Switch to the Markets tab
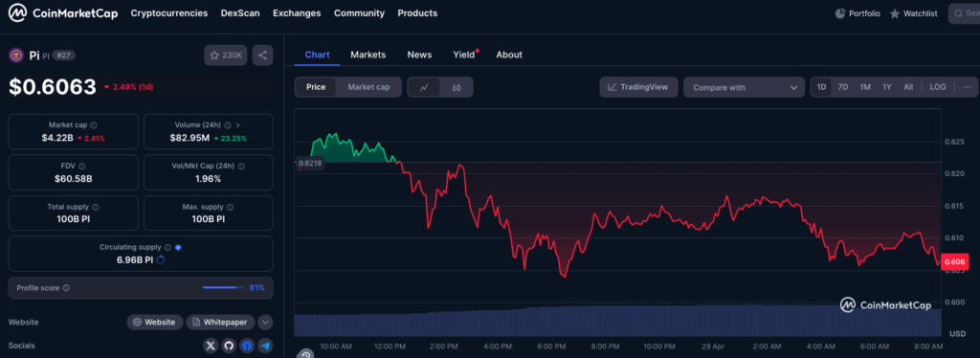980x358 pixels. (x=368, y=55)
